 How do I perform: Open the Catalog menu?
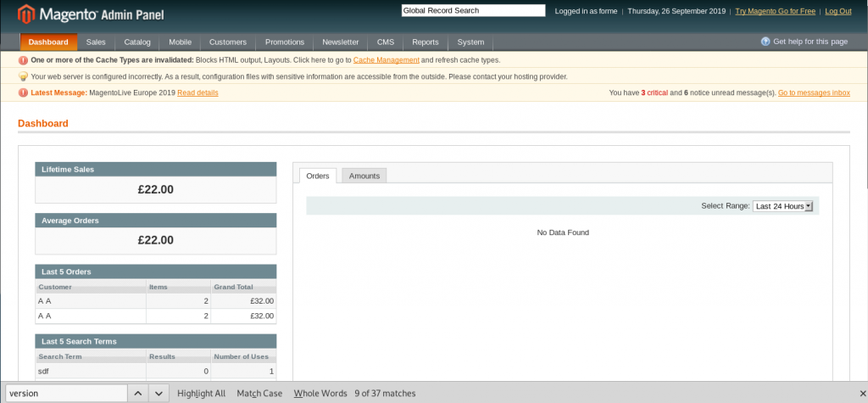[x=137, y=42]
